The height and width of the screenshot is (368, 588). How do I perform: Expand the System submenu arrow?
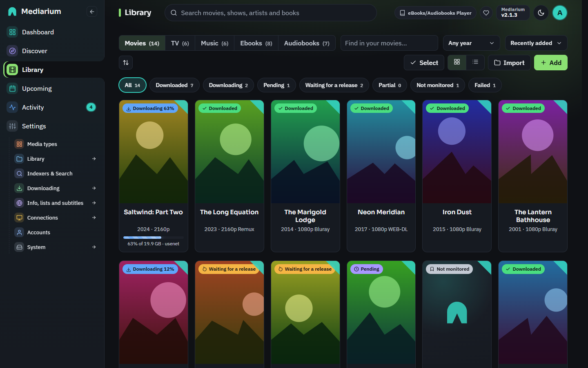coord(94,247)
